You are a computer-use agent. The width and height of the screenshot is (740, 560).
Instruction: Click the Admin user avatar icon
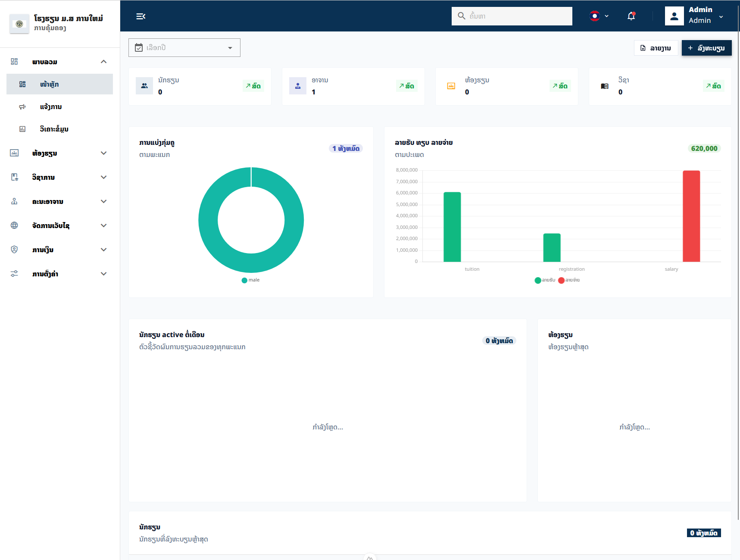[x=674, y=16]
